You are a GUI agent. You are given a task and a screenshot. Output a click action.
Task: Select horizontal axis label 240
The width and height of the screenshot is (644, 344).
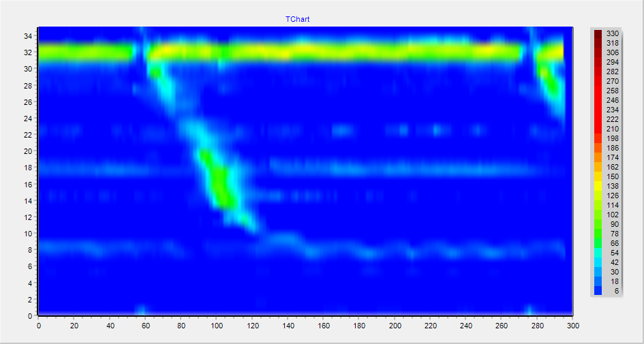[465, 326]
